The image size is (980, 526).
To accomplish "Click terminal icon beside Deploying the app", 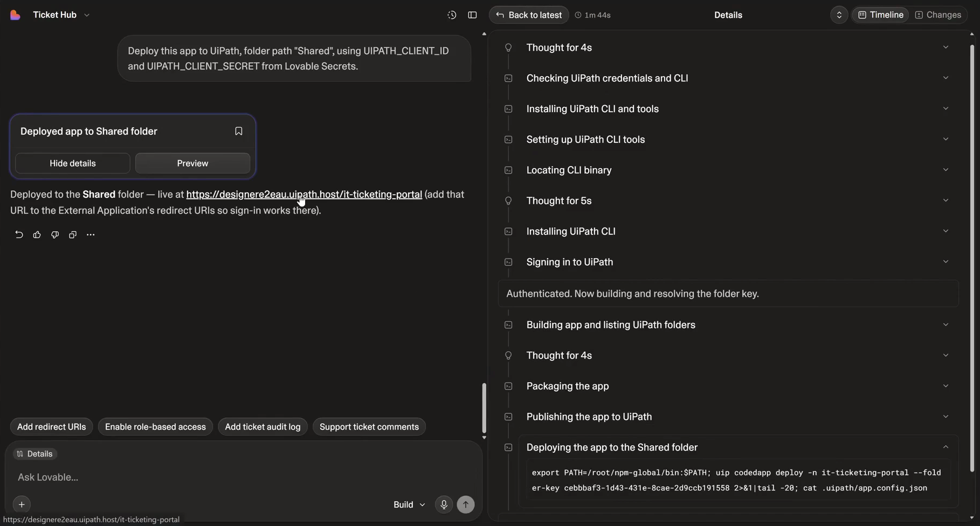I will click(x=508, y=448).
